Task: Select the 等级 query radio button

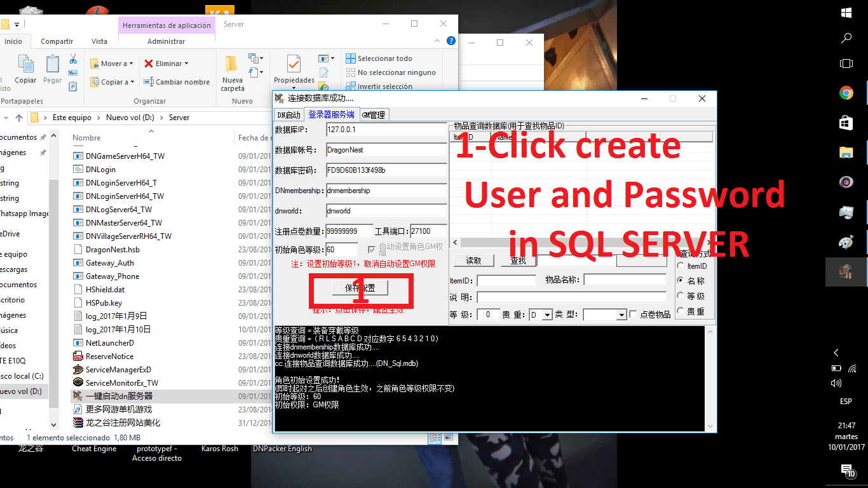Action: pyautogui.click(x=681, y=295)
